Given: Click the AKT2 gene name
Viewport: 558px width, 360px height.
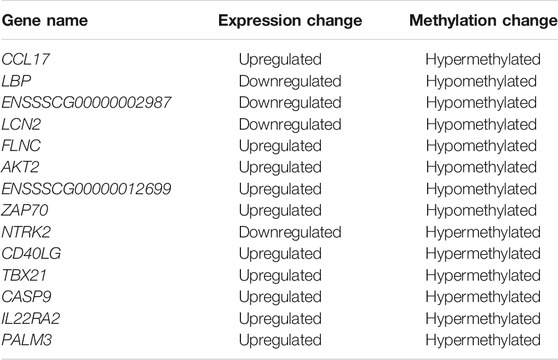Looking at the screenshot, I should pos(20,167).
